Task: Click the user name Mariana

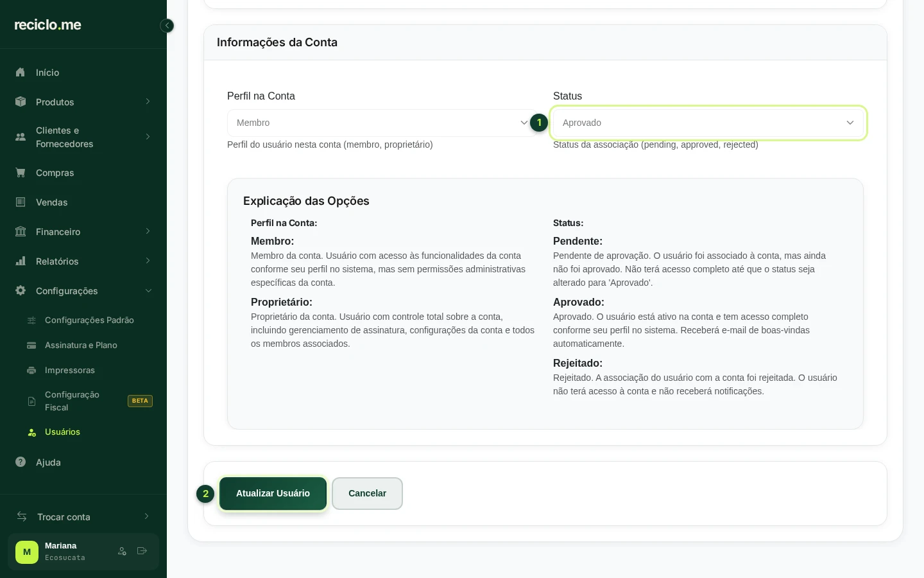Action: 61,546
